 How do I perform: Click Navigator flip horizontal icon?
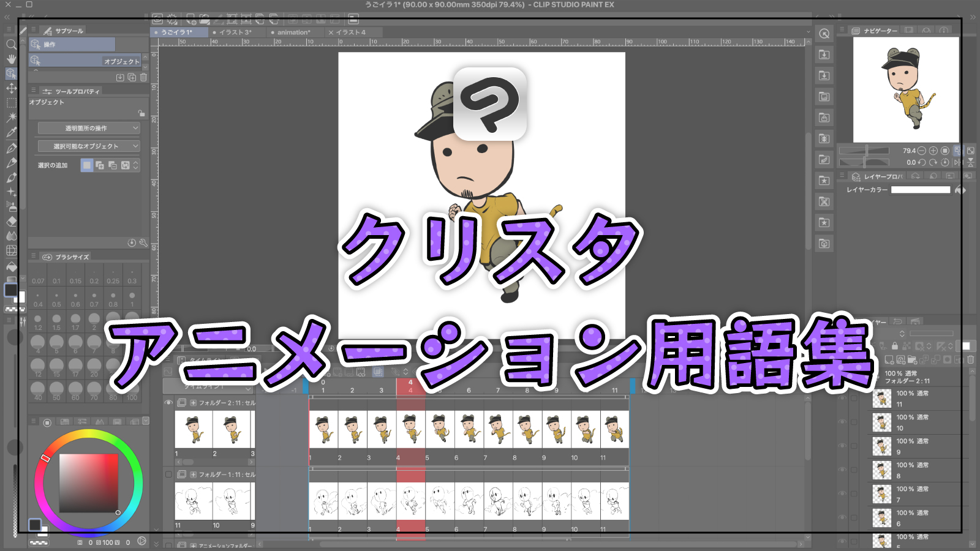(957, 162)
